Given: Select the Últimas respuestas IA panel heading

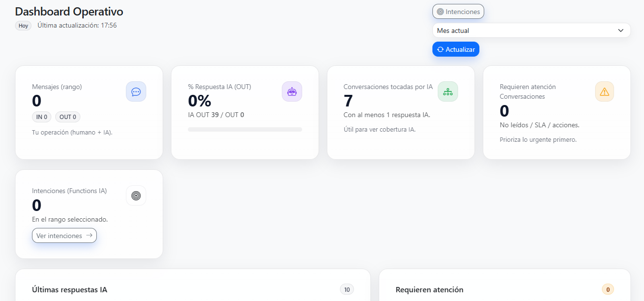Looking at the screenshot, I should [x=69, y=290].
